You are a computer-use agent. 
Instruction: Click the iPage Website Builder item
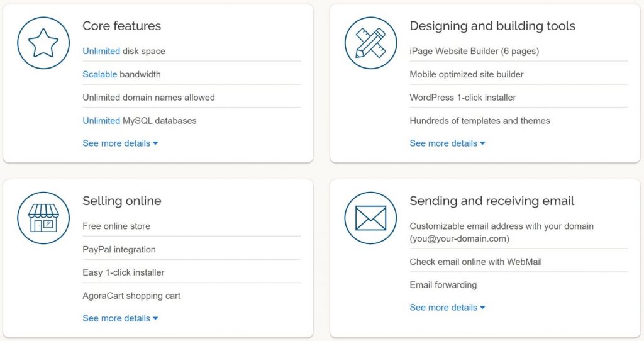tap(474, 52)
